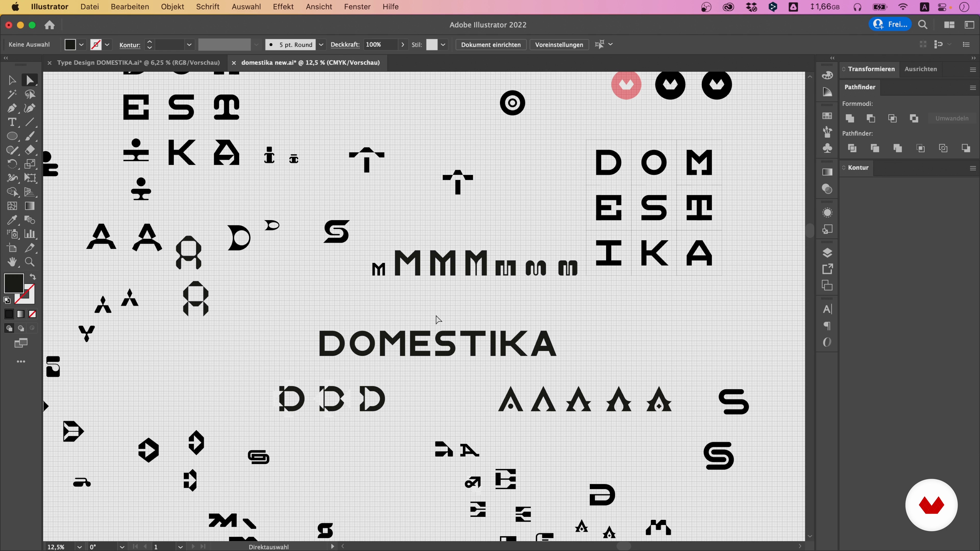This screenshot has width=980, height=551.
Task: Select the Eyedropper tool
Action: tap(12, 220)
